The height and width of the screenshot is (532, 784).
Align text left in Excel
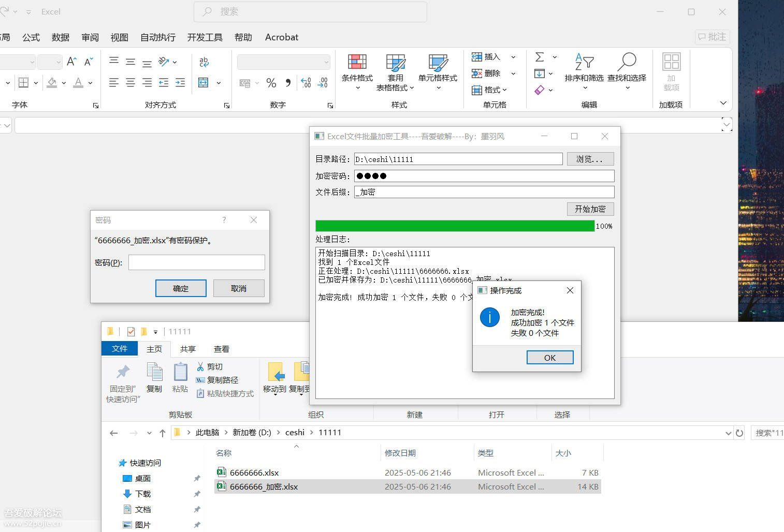point(114,82)
